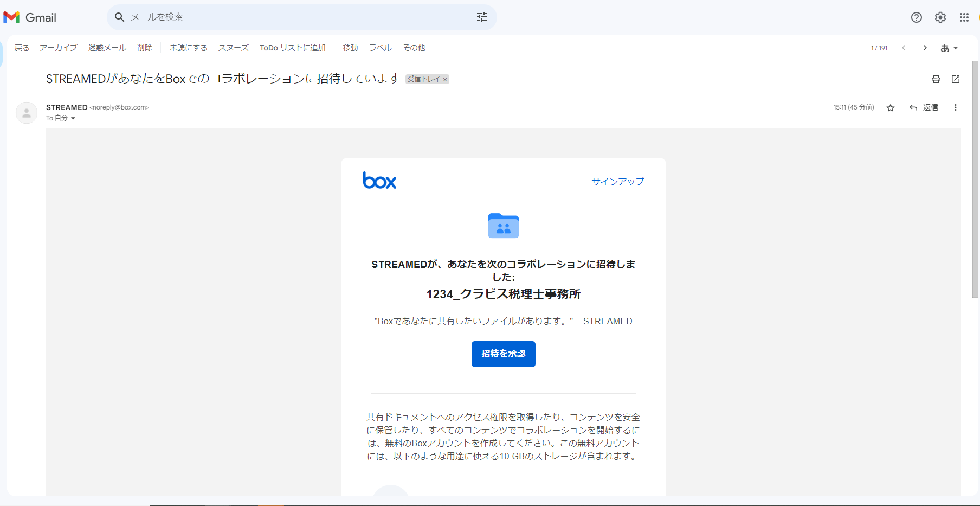980x506 pixels.
Task: Go to the newer message arrow
Action: (904, 48)
